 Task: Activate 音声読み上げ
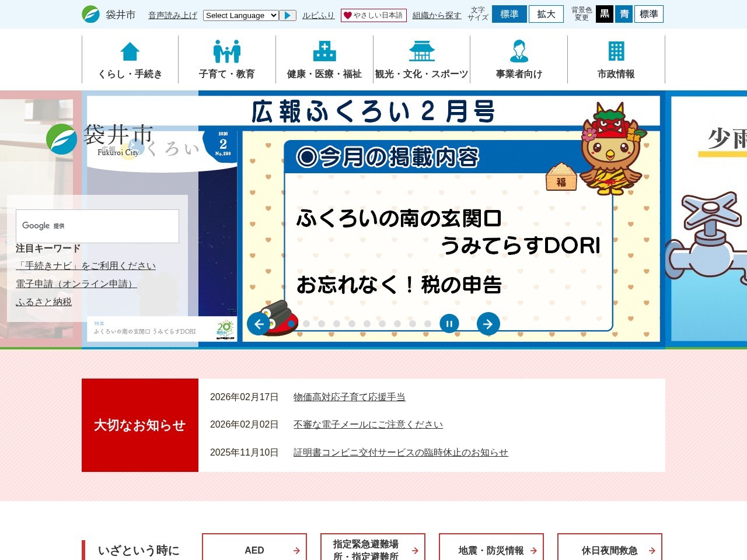(x=172, y=15)
